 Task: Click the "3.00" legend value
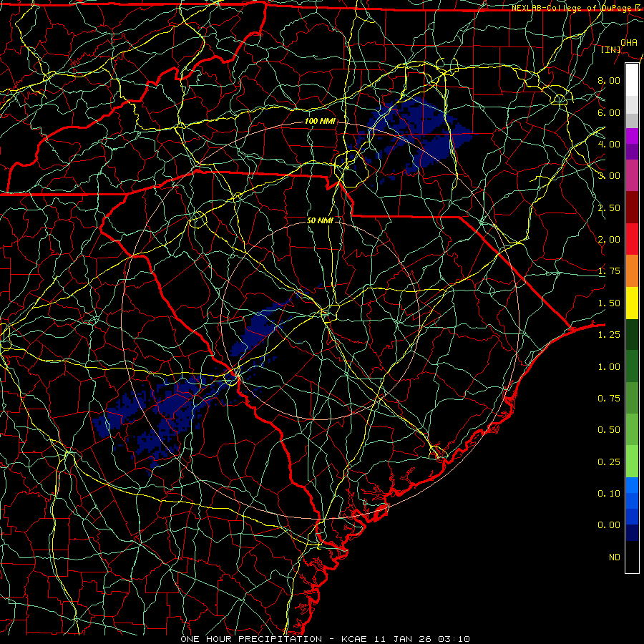click(609, 176)
